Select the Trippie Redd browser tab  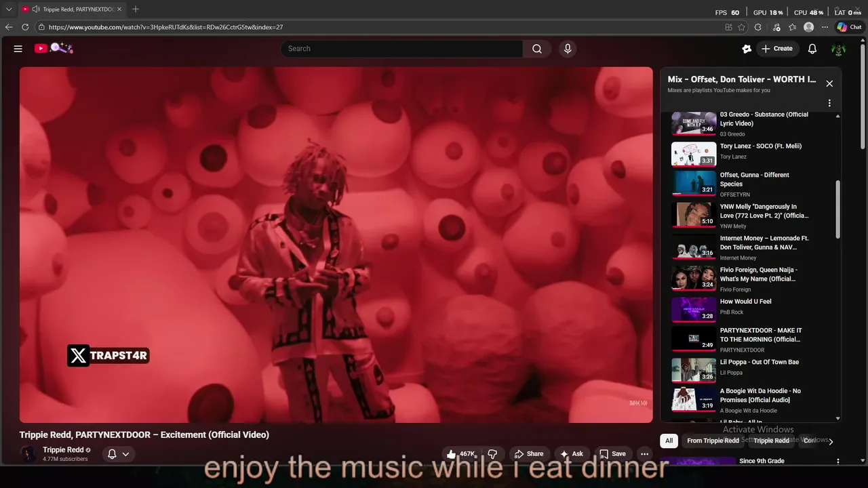pyautogui.click(x=71, y=9)
